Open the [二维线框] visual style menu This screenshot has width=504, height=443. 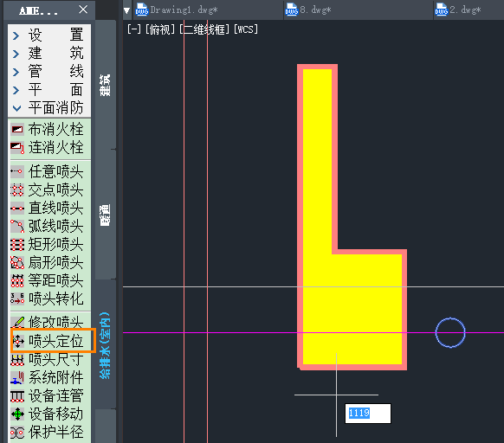[x=204, y=29]
